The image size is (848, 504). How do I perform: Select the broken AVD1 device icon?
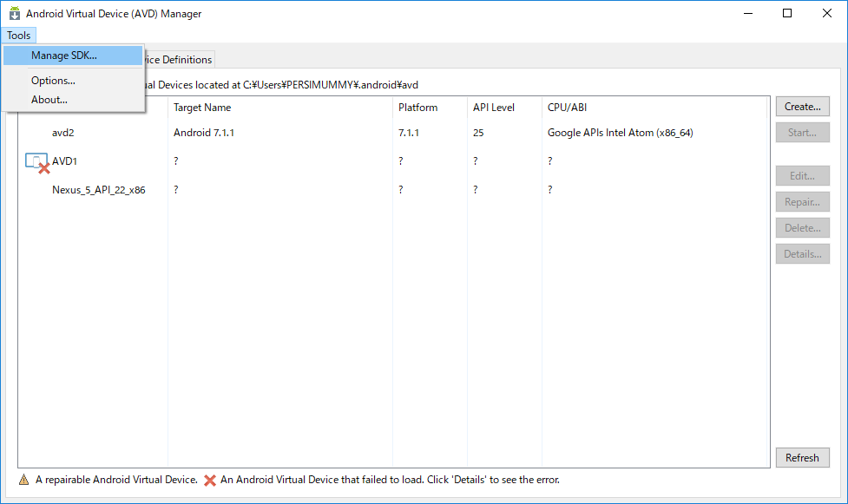pos(37,163)
